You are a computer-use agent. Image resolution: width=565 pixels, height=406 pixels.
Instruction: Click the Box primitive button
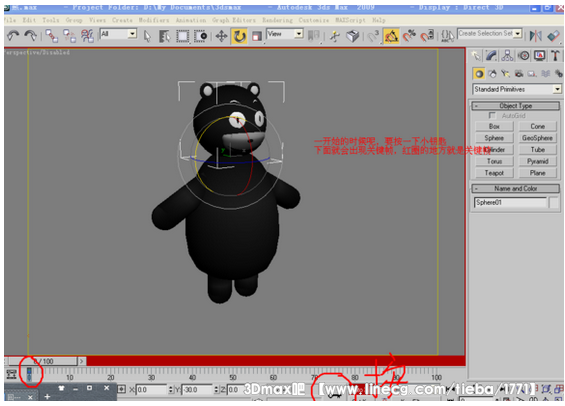[x=494, y=126]
